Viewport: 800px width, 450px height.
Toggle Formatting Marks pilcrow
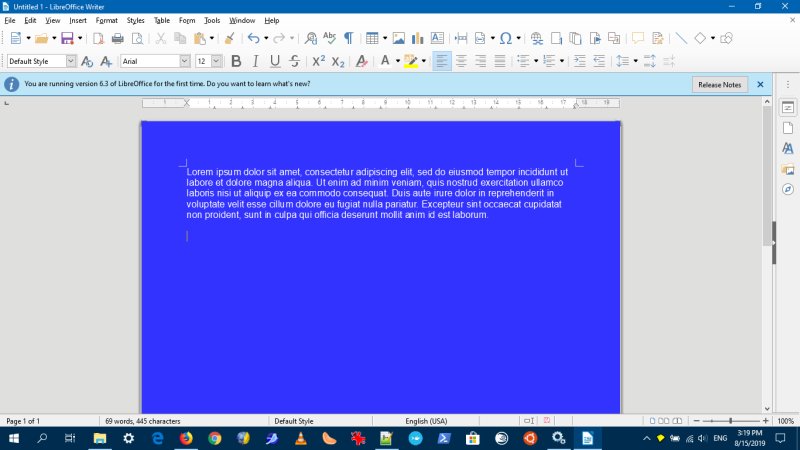click(348, 38)
